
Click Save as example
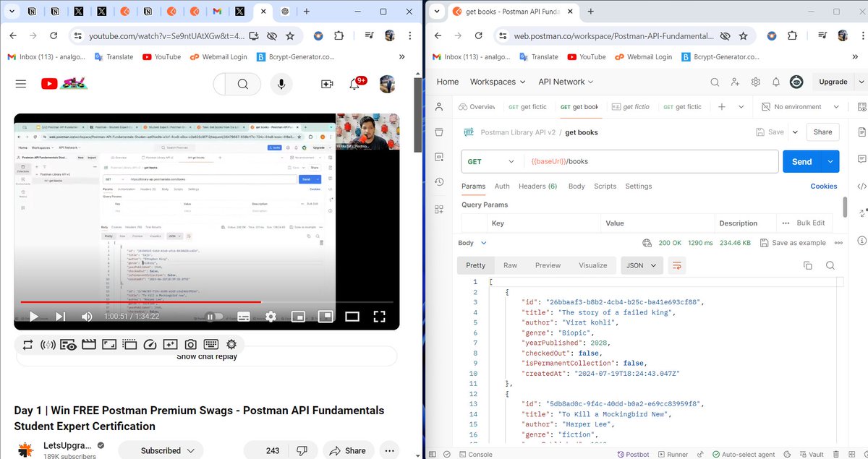(x=792, y=243)
